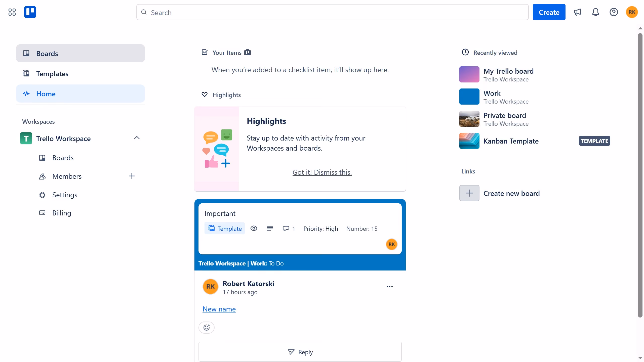Click the Create button

click(549, 12)
